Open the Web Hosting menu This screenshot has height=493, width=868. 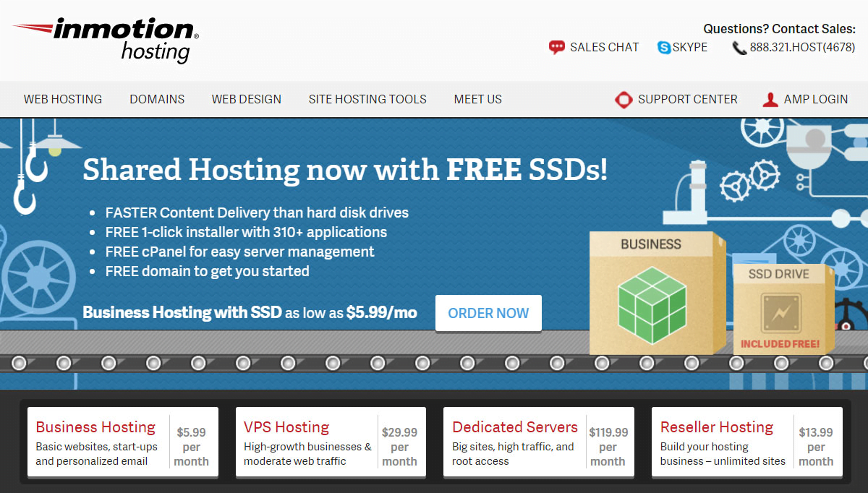click(x=63, y=99)
